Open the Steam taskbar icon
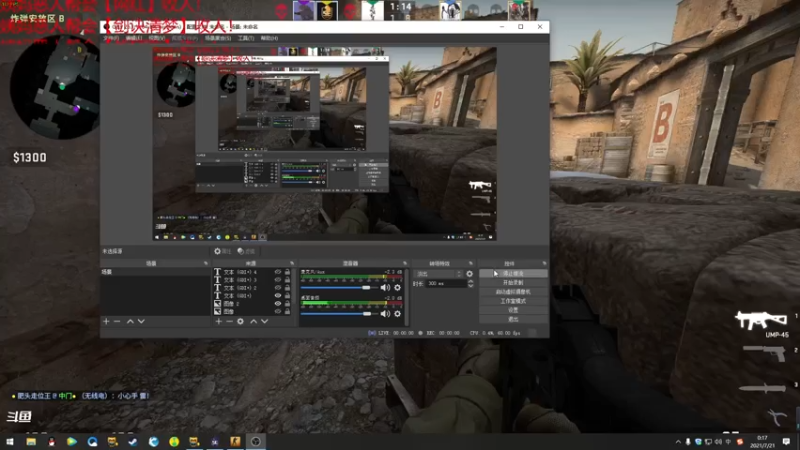The width and height of the screenshot is (800, 450). 133,441
